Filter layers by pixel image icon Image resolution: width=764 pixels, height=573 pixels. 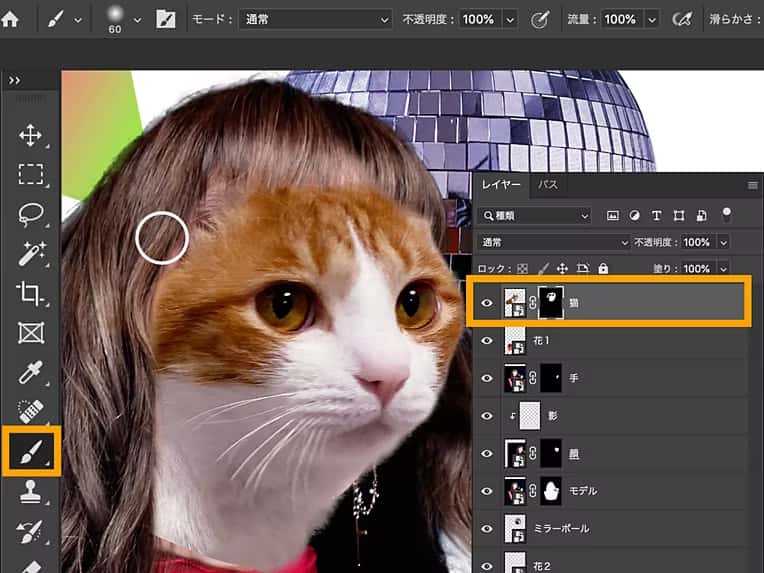coord(612,215)
